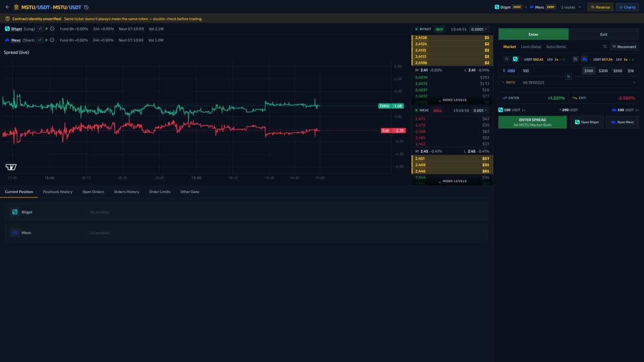The image size is (644, 362).
Task: Click the Mexc logo in Current Position list
Action: [15, 233]
